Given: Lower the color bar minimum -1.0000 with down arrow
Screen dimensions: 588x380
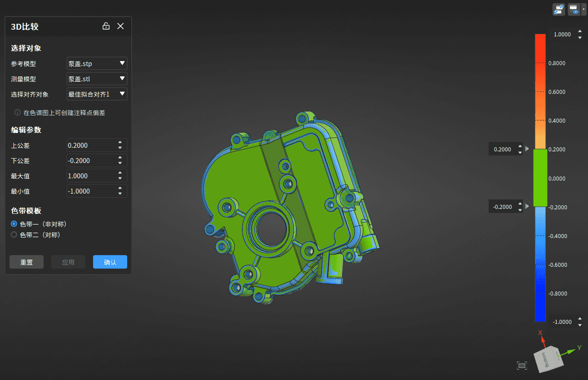Looking at the screenshot, I should tap(580, 325).
